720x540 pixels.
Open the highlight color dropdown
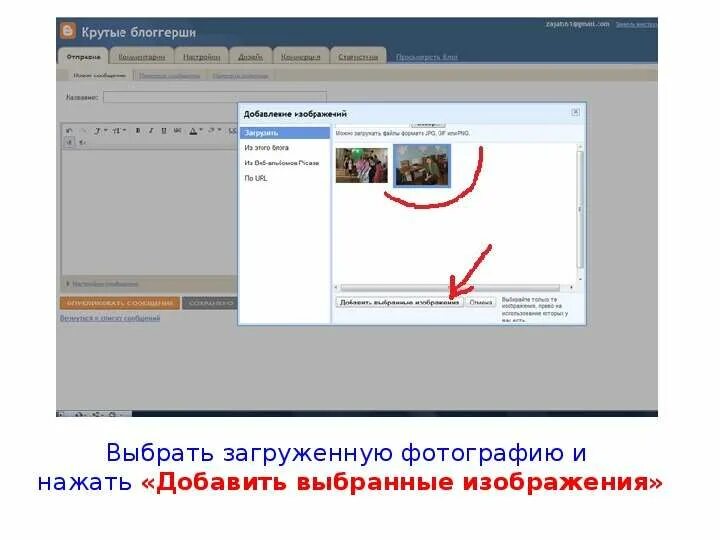(x=214, y=131)
